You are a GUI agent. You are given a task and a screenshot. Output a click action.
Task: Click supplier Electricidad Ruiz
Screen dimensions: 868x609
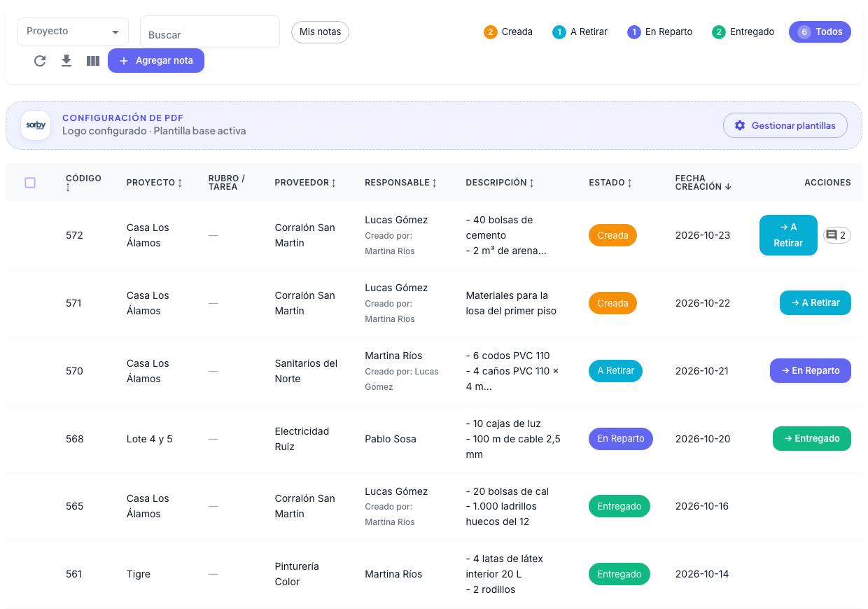[302, 439]
